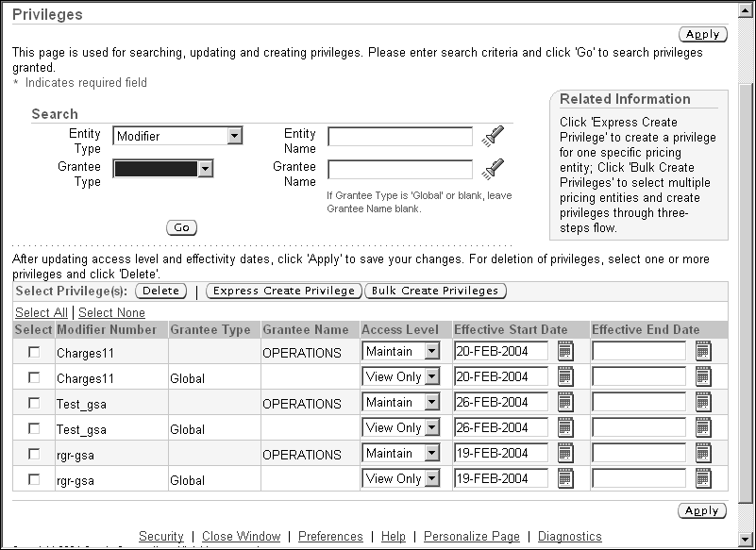This screenshot has height=550, width=756.
Task: Open start date calendar for Test_gsa OPERATIONS row
Action: tap(565, 402)
